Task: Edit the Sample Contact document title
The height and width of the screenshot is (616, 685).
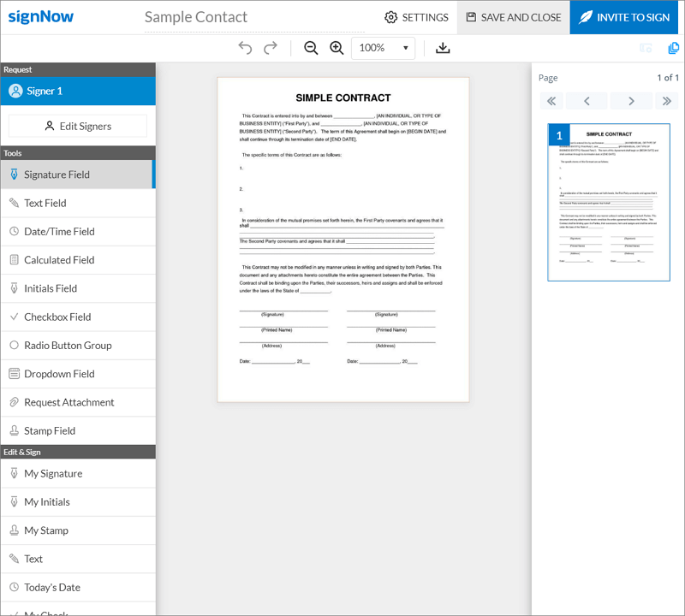Action: tap(254, 17)
